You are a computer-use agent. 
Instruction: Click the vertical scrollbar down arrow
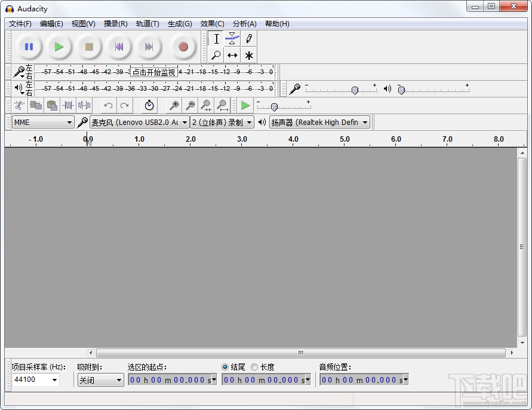pos(522,343)
